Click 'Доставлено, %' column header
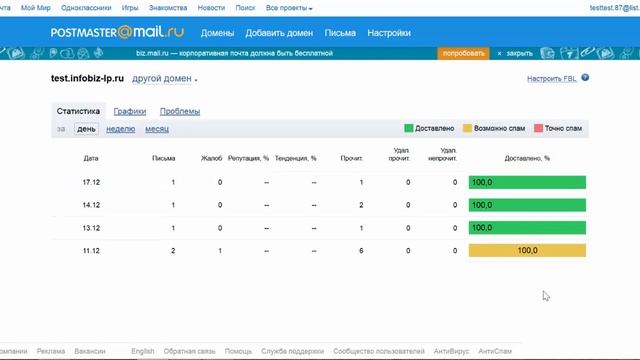640x360 pixels. pos(527,158)
